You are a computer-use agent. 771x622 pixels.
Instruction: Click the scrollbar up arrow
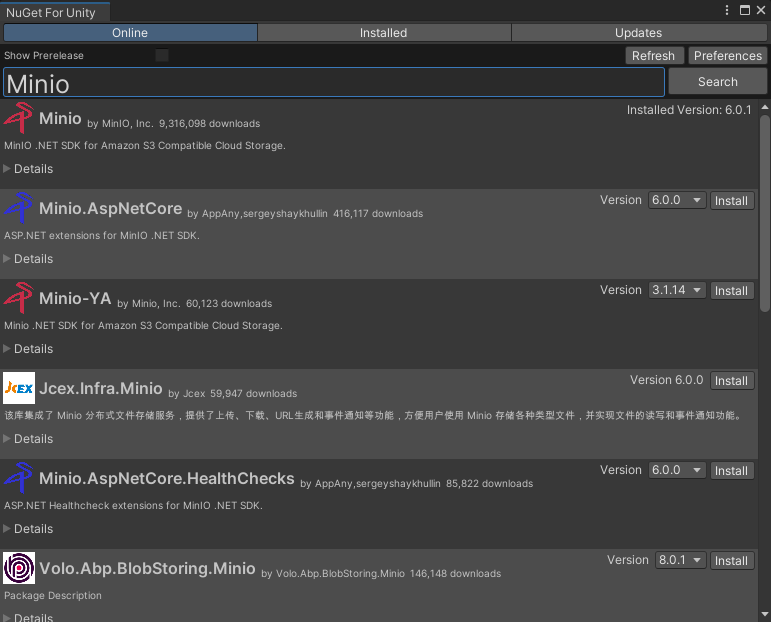click(765, 107)
